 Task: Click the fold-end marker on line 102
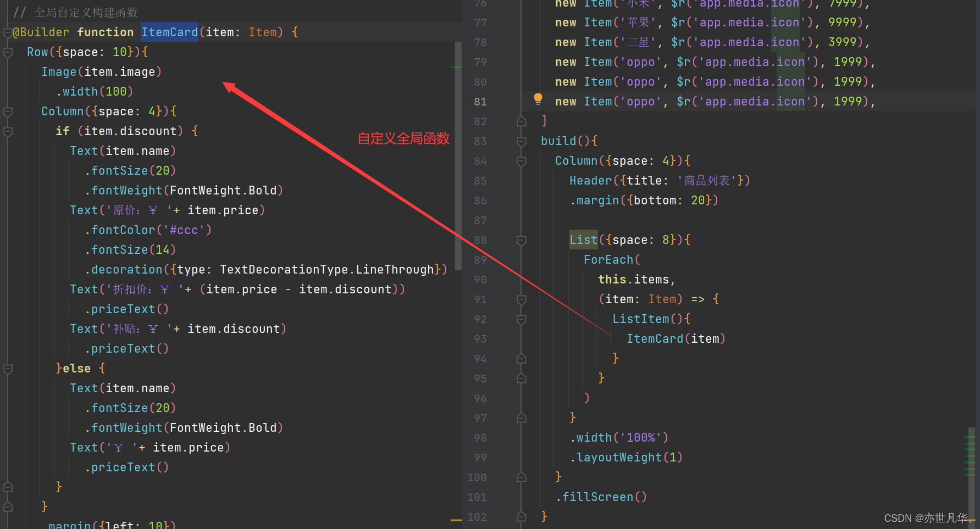(x=522, y=517)
